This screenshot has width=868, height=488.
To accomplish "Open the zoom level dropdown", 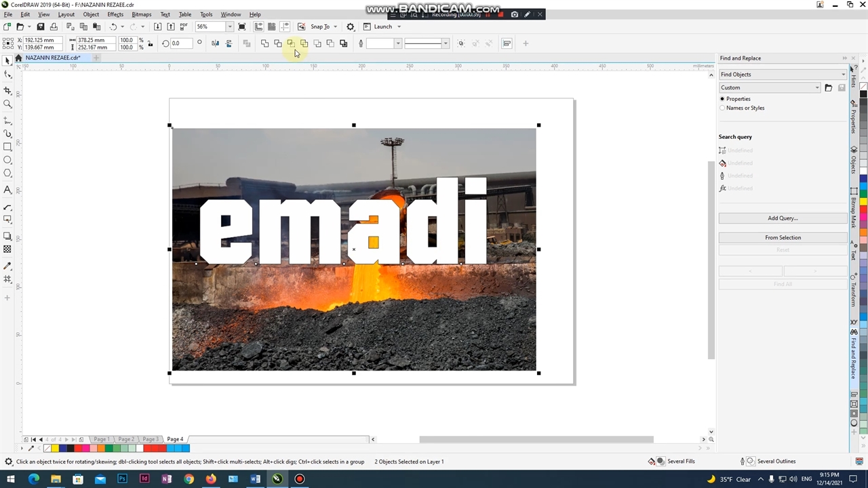I will (230, 26).
